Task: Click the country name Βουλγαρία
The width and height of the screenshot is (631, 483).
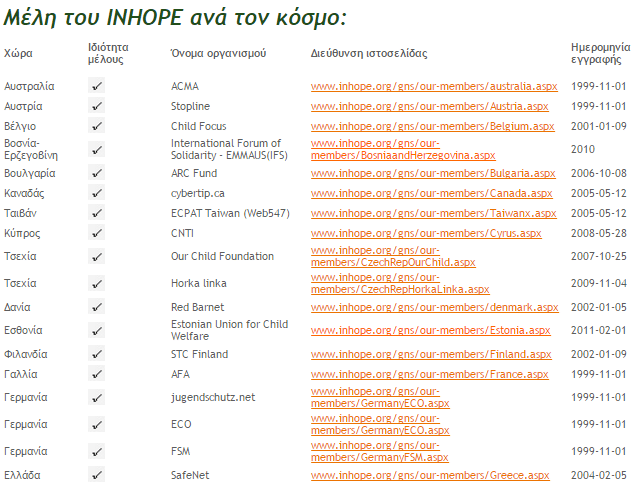Action: coord(29,173)
